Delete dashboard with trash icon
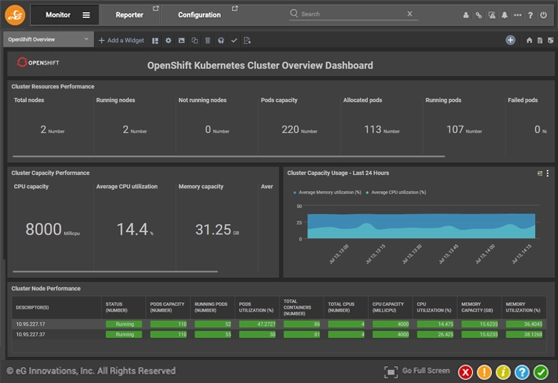The height and width of the screenshot is (383, 558). click(208, 41)
